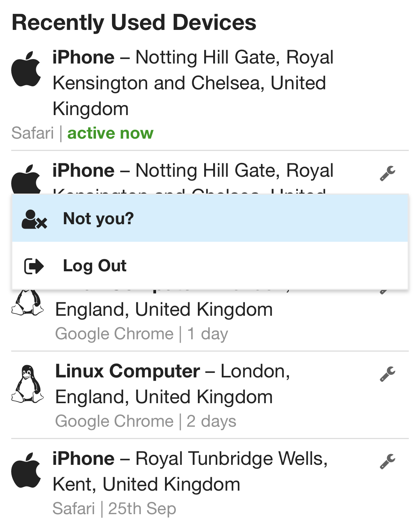Click the second iPhone – Notting Hill Gate title
Screen dimensions: 420x525
click(x=193, y=171)
